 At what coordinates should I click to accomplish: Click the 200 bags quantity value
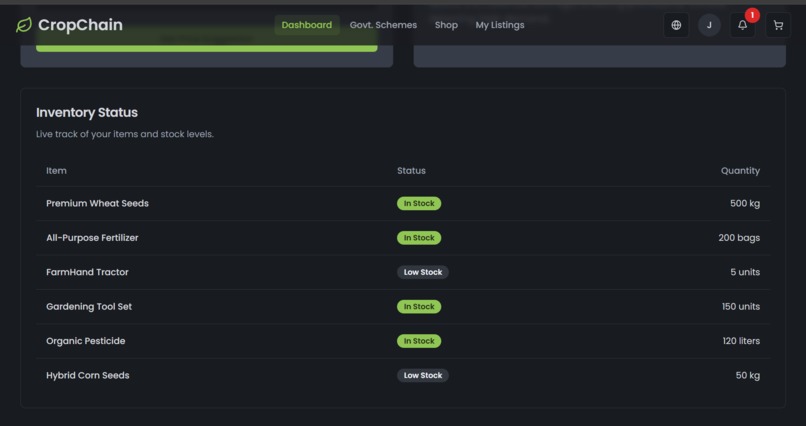click(x=739, y=238)
